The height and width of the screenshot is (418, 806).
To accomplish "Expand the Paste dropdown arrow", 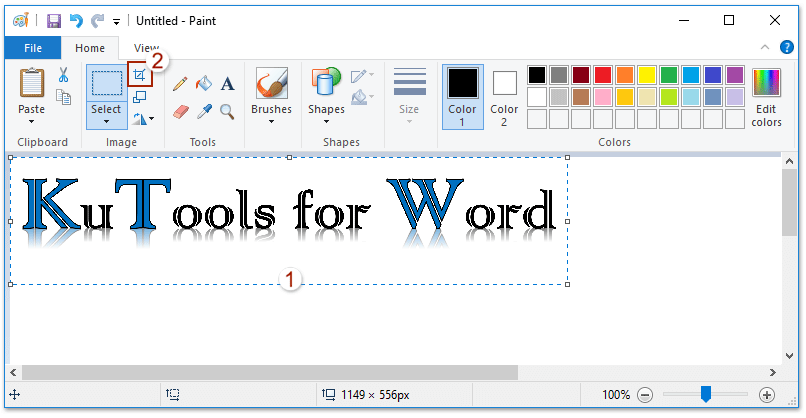I will [31, 122].
